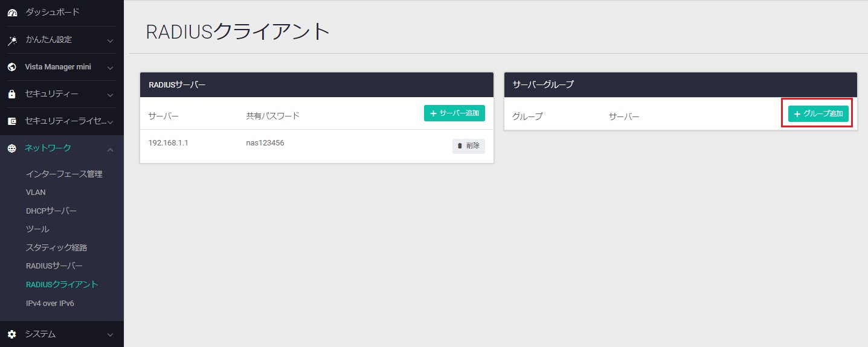Open DHCPサーバー settings
868x347 pixels.
51,211
